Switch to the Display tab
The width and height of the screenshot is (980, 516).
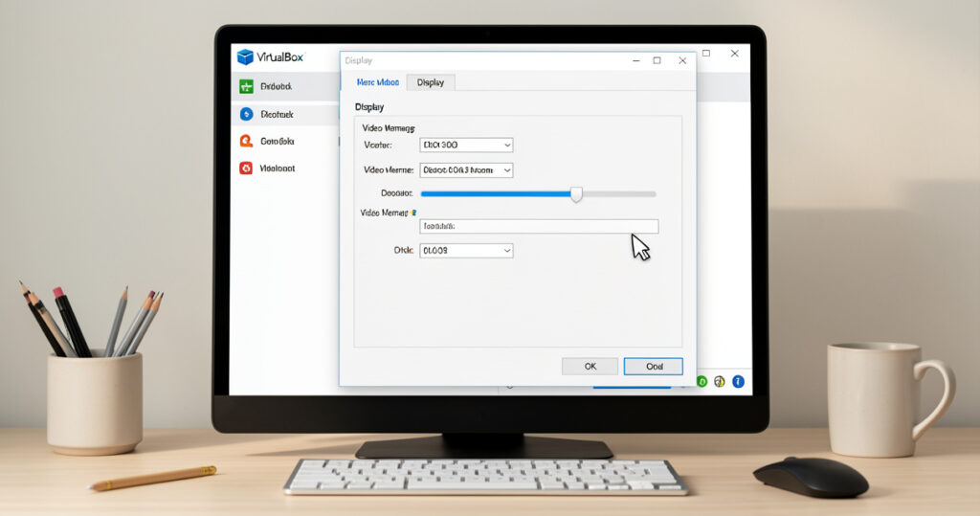pyautogui.click(x=431, y=82)
